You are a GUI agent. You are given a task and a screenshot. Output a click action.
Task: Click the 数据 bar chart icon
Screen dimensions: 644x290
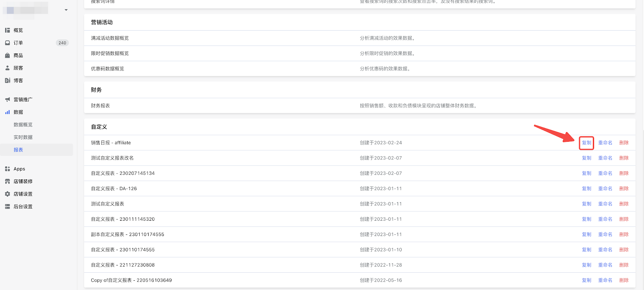[7, 112]
